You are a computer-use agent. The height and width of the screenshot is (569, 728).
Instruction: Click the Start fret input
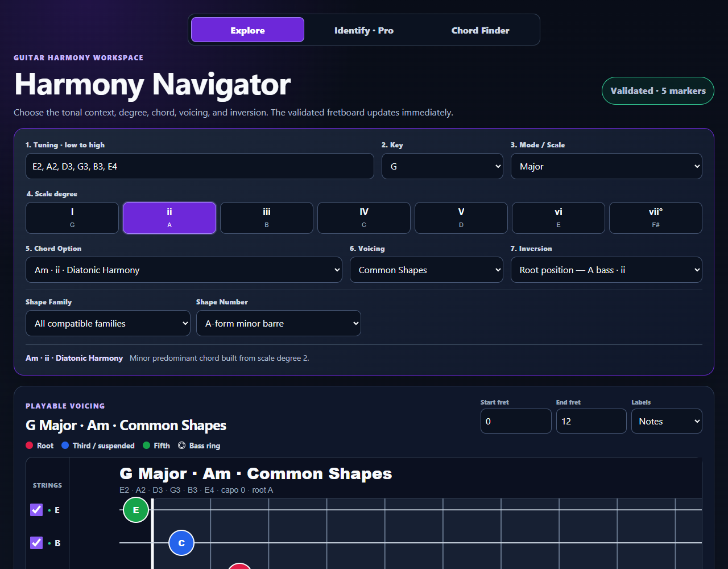[x=516, y=421]
